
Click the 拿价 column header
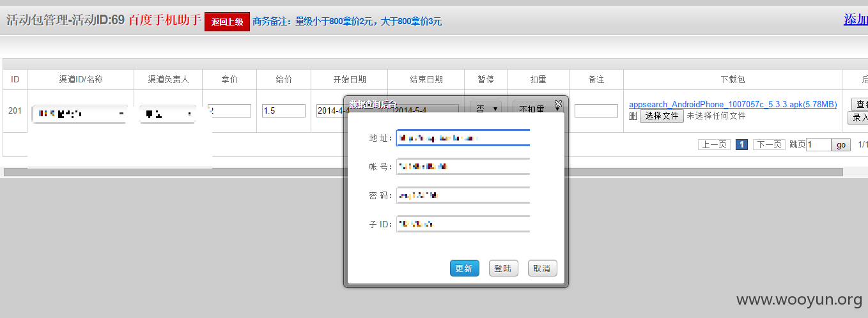tap(229, 80)
